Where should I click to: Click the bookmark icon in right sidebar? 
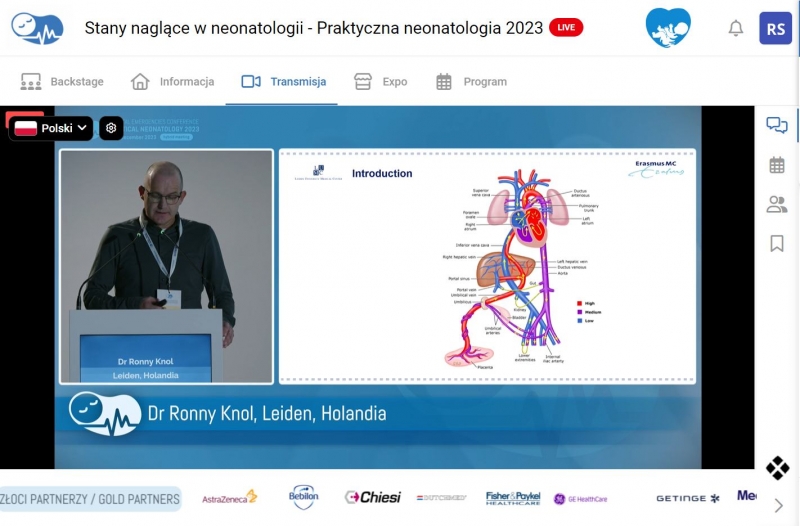(776, 244)
